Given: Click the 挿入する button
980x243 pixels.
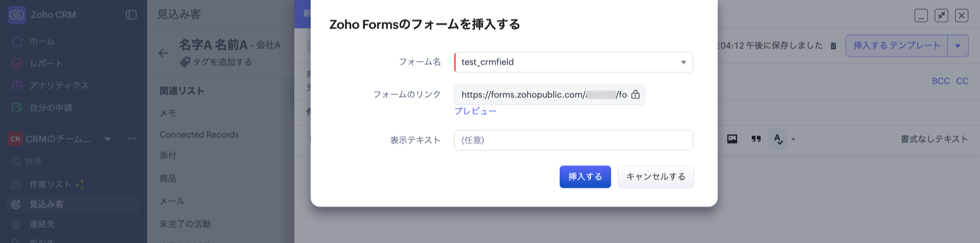Looking at the screenshot, I should pyautogui.click(x=585, y=177).
